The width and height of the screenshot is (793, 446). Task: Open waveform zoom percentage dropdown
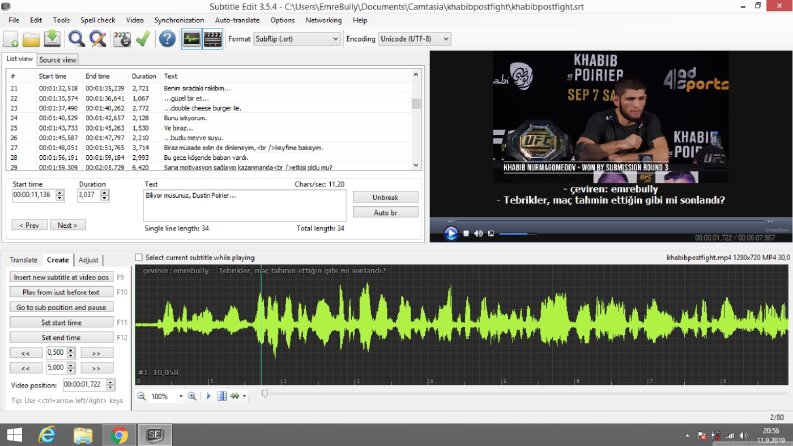click(181, 396)
